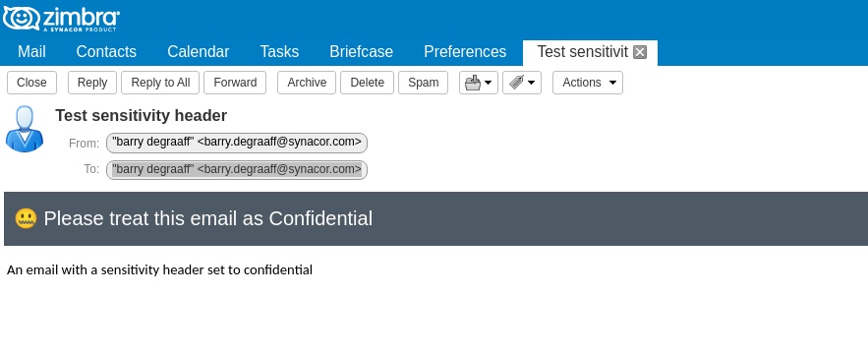This screenshot has width=868, height=355.
Task: Open the Contacts tab
Action: pyautogui.click(x=106, y=52)
